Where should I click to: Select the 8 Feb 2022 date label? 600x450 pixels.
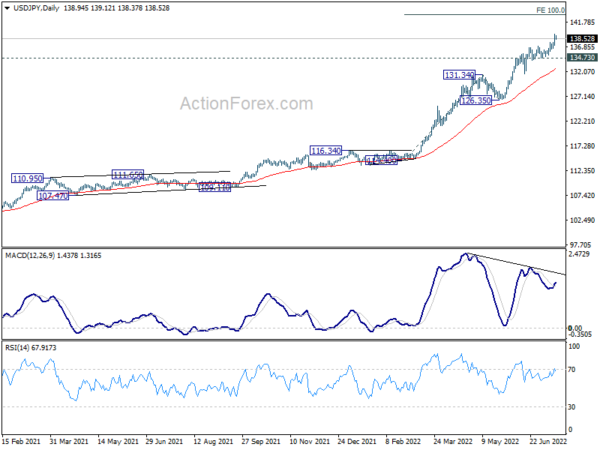tap(403, 441)
